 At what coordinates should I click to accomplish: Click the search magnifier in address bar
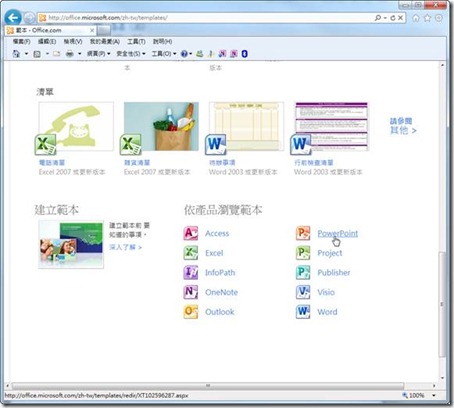click(x=378, y=18)
